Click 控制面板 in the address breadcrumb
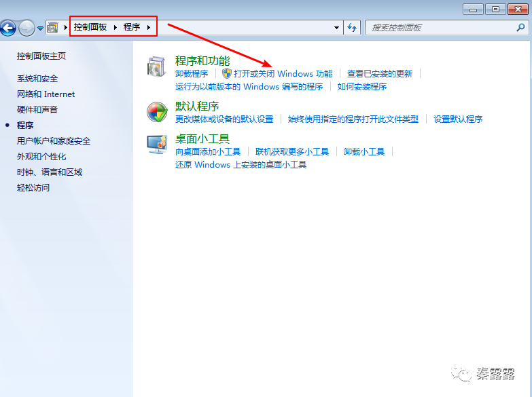Screen dimensions: 532x397 coord(90,27)
